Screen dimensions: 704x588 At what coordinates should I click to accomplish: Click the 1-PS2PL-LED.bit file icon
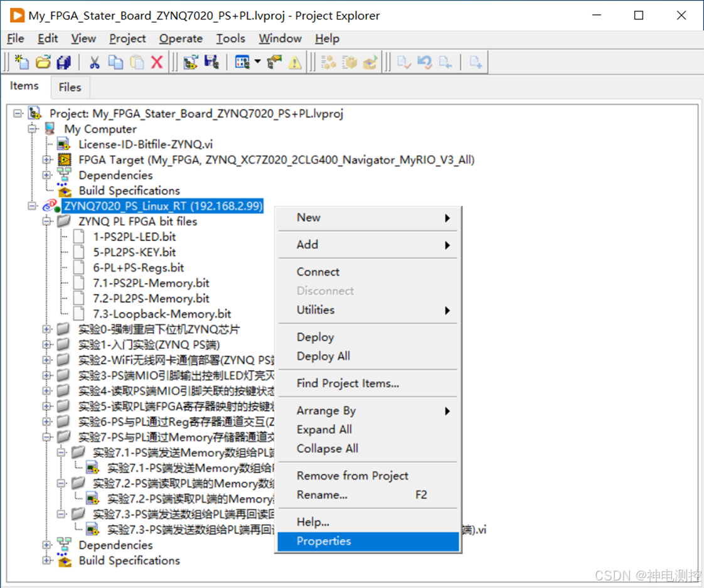[79, 237]
